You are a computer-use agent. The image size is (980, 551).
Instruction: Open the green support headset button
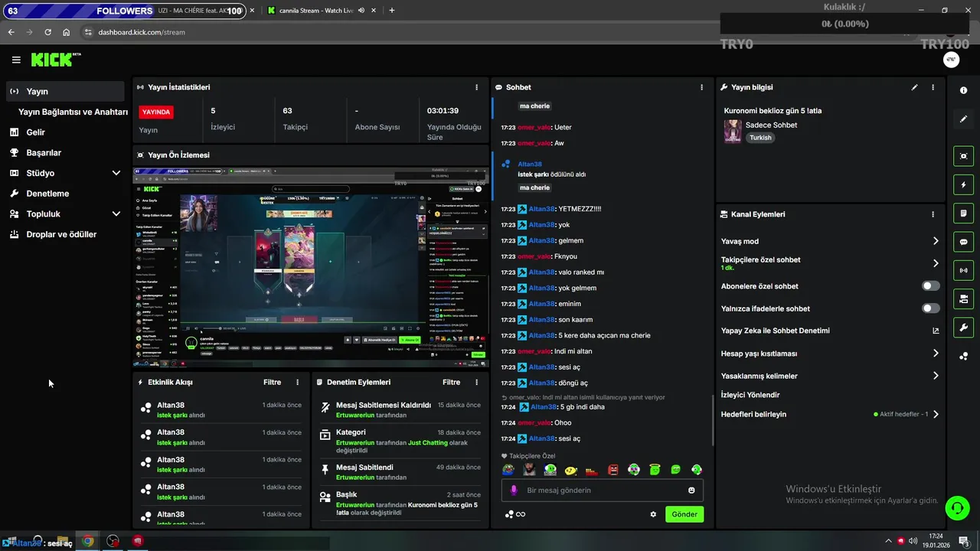(x=956, y=507)
